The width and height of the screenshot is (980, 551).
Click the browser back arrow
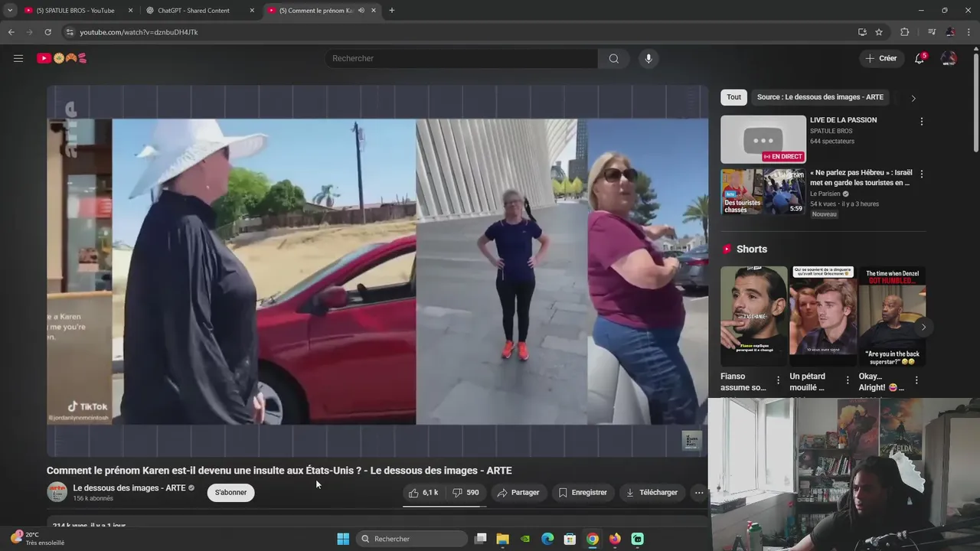click(11, 32)
